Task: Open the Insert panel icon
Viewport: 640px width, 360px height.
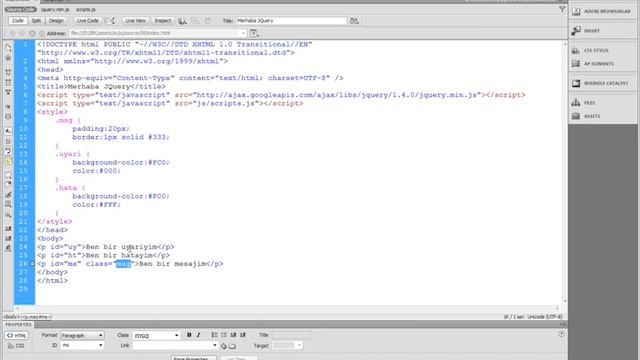Action: 576,31
